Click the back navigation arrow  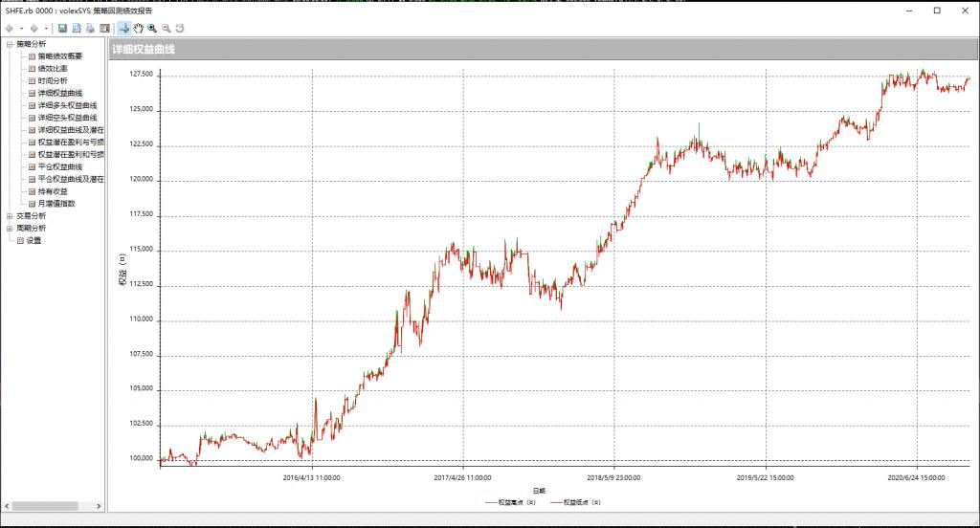pos(10,28)
